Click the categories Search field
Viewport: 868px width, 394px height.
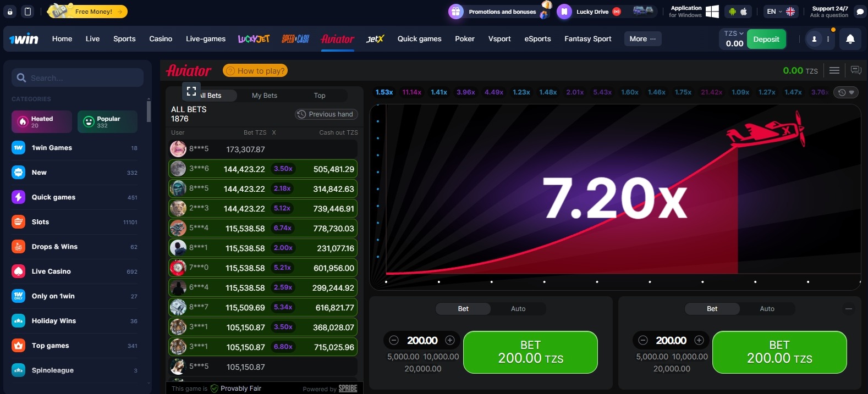pos(78,78)
